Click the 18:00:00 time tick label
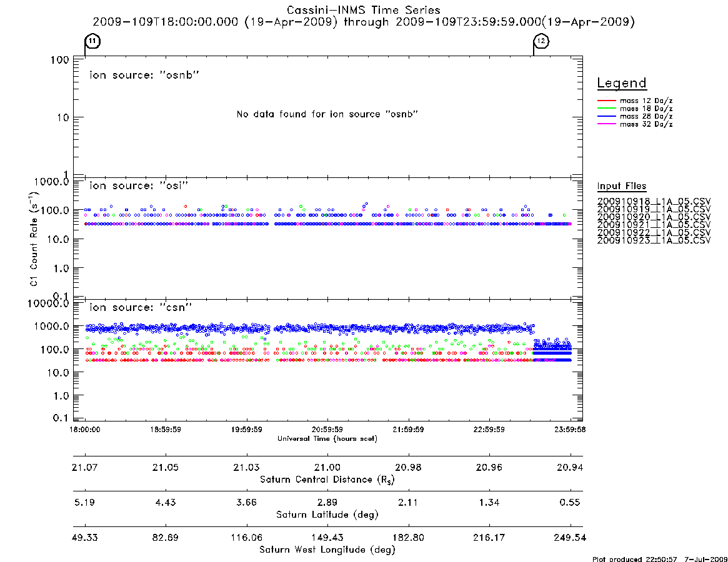The height and width of the screenshot is (562, 728). pyautogui.click(x=85, y=430)
